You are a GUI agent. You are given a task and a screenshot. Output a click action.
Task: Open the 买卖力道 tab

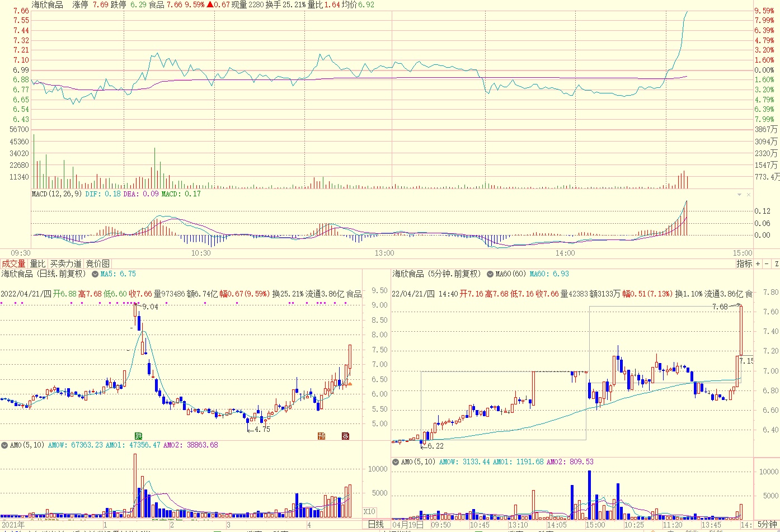point(65,263)
